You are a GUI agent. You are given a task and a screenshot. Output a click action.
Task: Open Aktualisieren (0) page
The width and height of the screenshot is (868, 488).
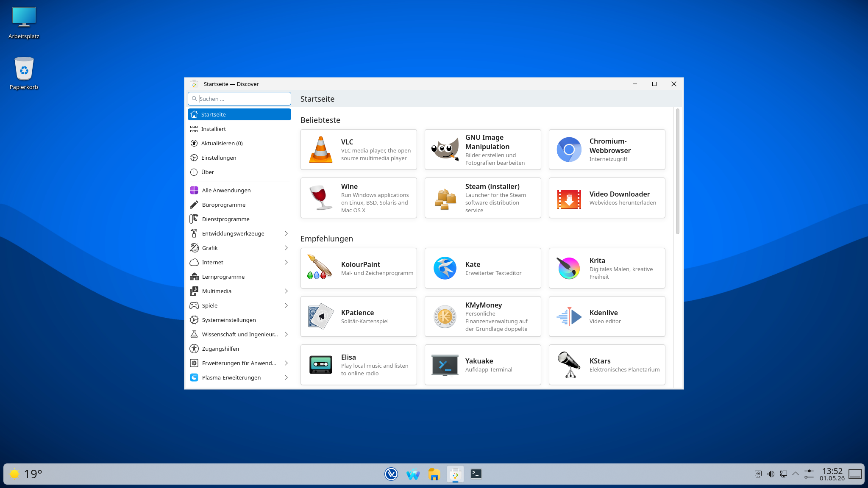[x=239, y=143]
